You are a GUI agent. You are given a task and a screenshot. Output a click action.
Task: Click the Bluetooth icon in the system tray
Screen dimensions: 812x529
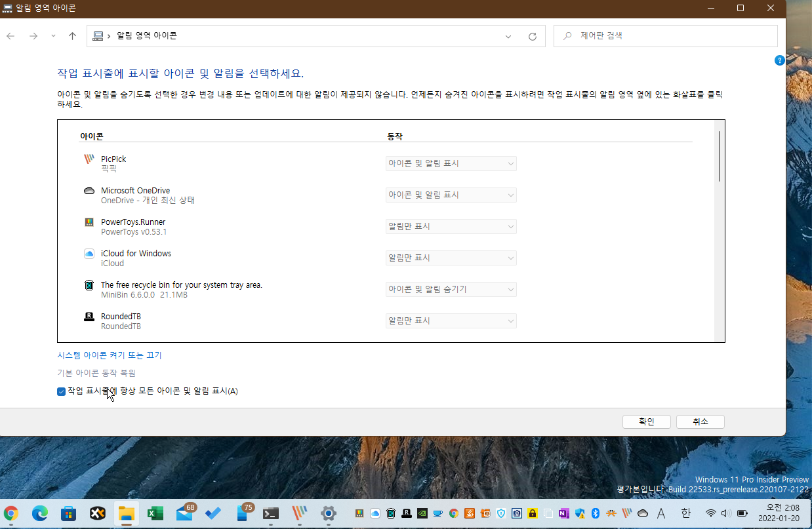pos(595,514)
